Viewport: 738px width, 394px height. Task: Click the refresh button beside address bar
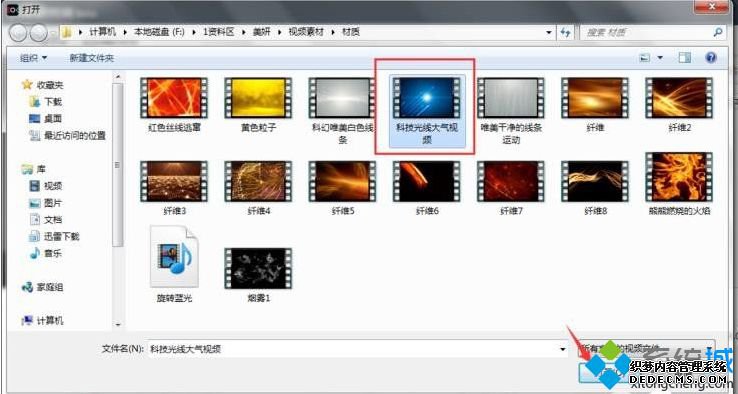click(565, 32)
